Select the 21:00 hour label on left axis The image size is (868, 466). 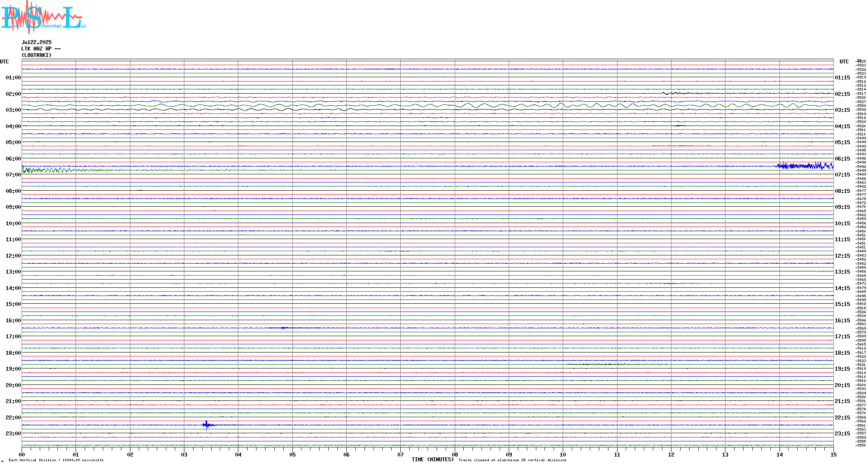click(13, 401)
